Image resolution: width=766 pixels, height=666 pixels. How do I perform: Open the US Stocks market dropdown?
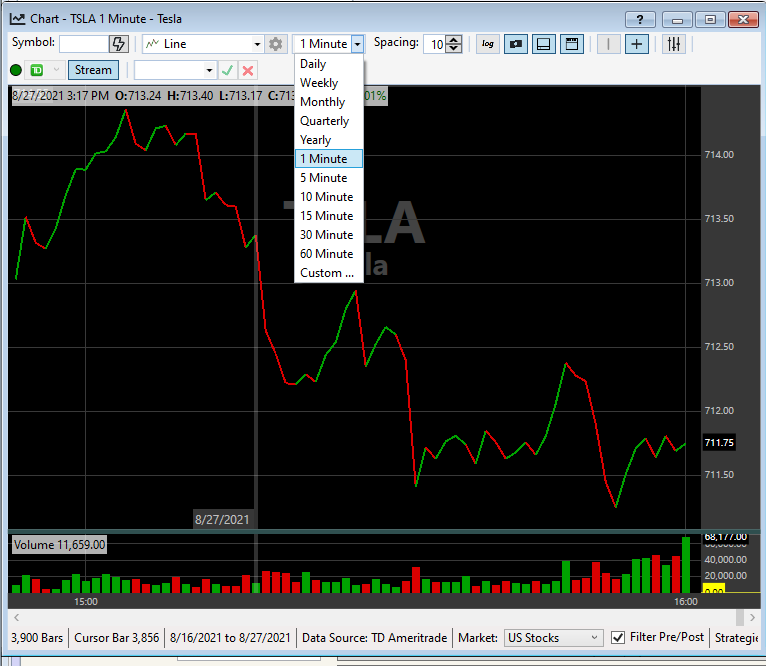click(594, 638)
